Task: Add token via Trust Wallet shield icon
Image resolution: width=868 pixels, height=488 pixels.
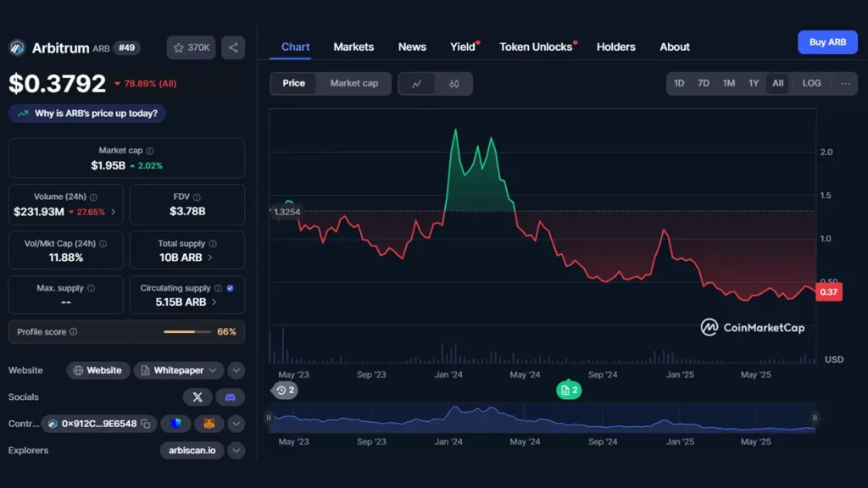Action: click(176, 424)
